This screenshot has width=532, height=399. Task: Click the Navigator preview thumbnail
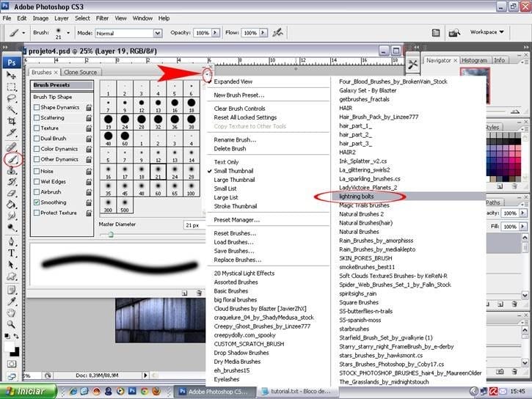(x=475, y=85)
